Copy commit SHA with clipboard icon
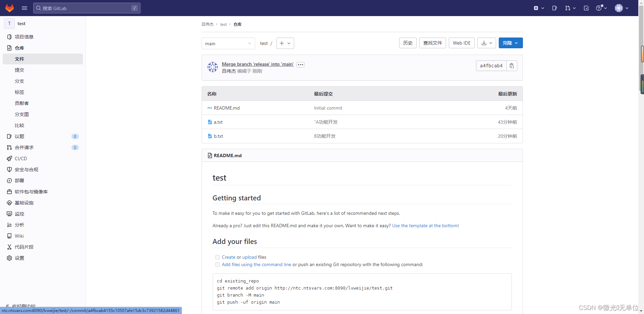Image resolution: width=644 pixels, height=314 pixels. click(x=512, y=66)
